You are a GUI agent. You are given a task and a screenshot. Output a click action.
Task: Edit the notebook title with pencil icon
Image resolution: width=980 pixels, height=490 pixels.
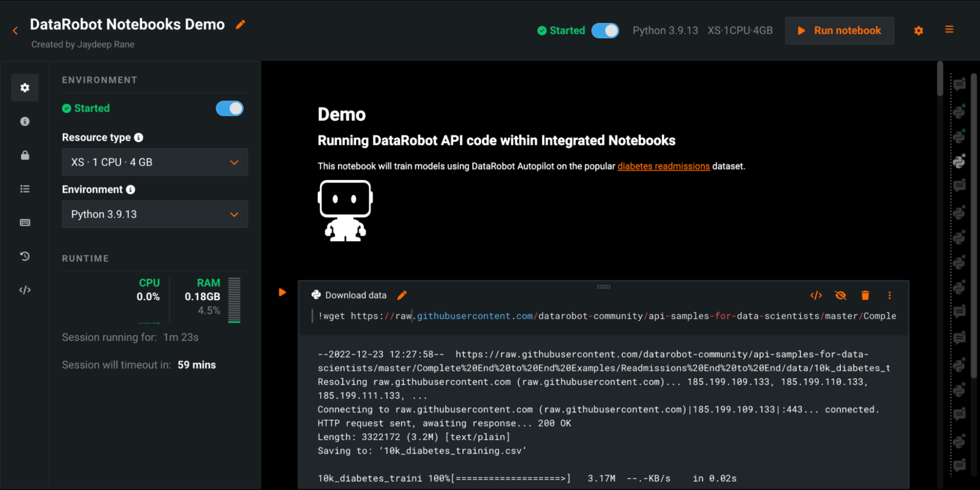[240, 25]
